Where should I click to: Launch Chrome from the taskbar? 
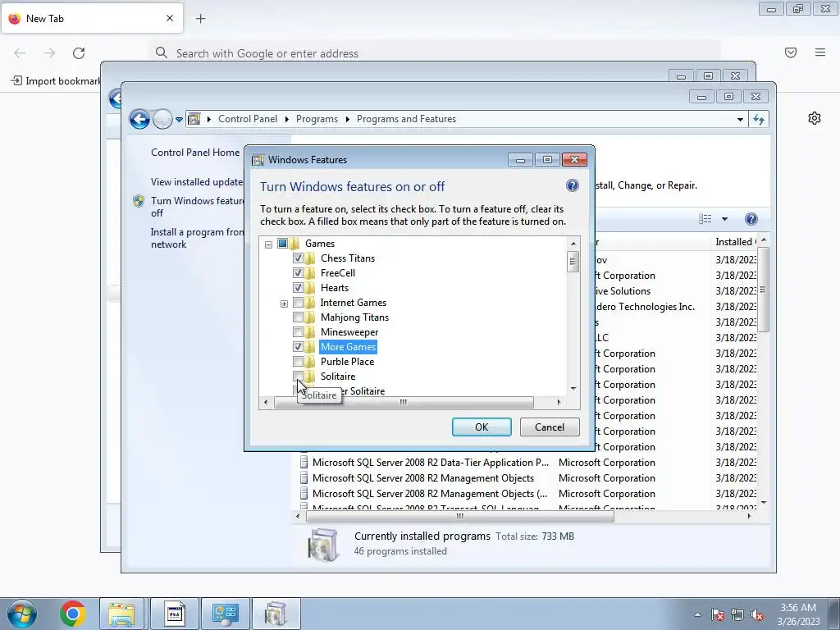pyautogui.click(x=72, y=614)
